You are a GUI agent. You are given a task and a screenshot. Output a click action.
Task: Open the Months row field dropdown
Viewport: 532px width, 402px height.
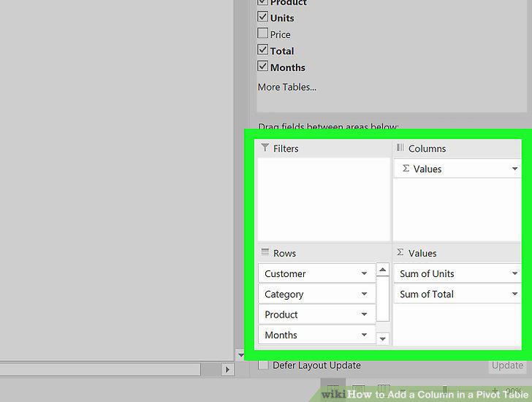tap(364, 335)
